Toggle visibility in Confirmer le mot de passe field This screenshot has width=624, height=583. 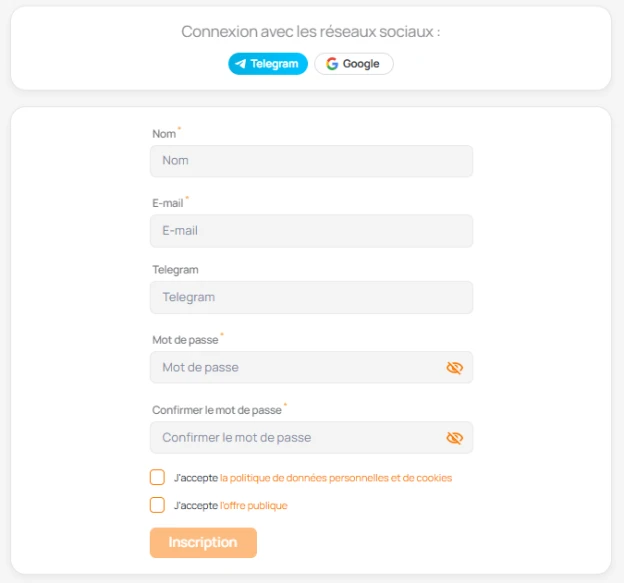pyautogui.click(x=455, y=438)
